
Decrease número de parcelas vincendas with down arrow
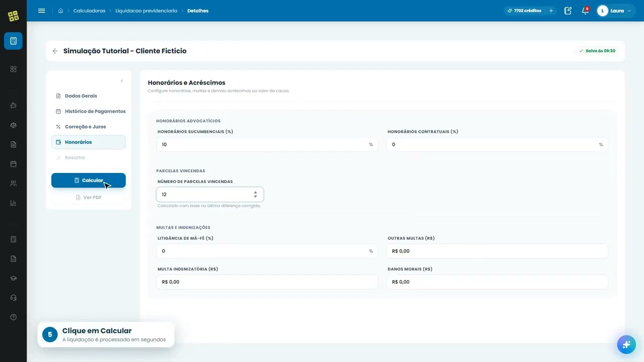[255, 197]
